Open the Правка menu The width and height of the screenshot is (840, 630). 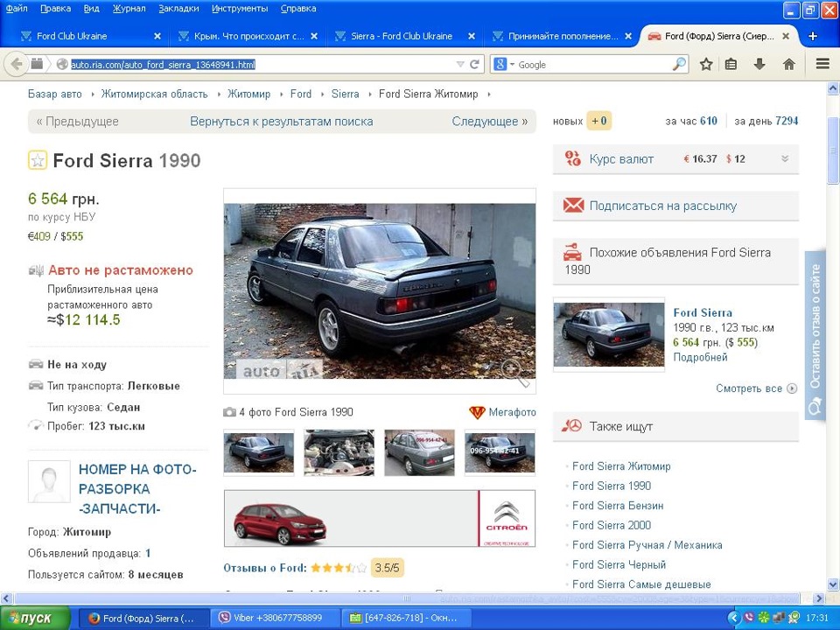pos(55,9)
